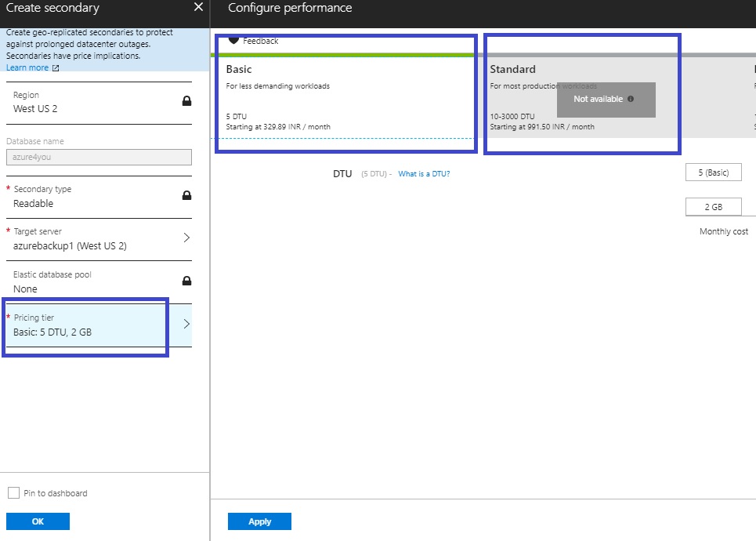The image size is (756, 541).
Task: Click the Apply button
Action: pos(259,521)
